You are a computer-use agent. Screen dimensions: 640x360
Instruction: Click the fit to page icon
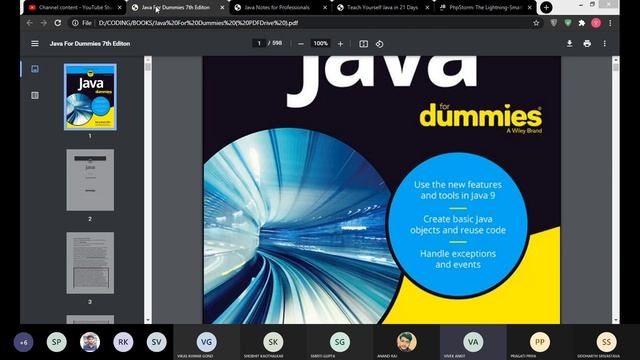pyautogui.click(x=363, y=44)
